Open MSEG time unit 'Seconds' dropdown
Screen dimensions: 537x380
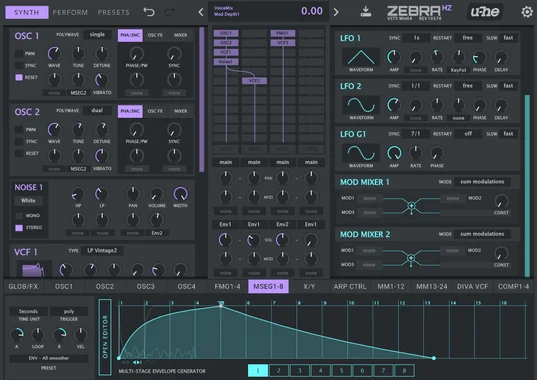(28, 311)
